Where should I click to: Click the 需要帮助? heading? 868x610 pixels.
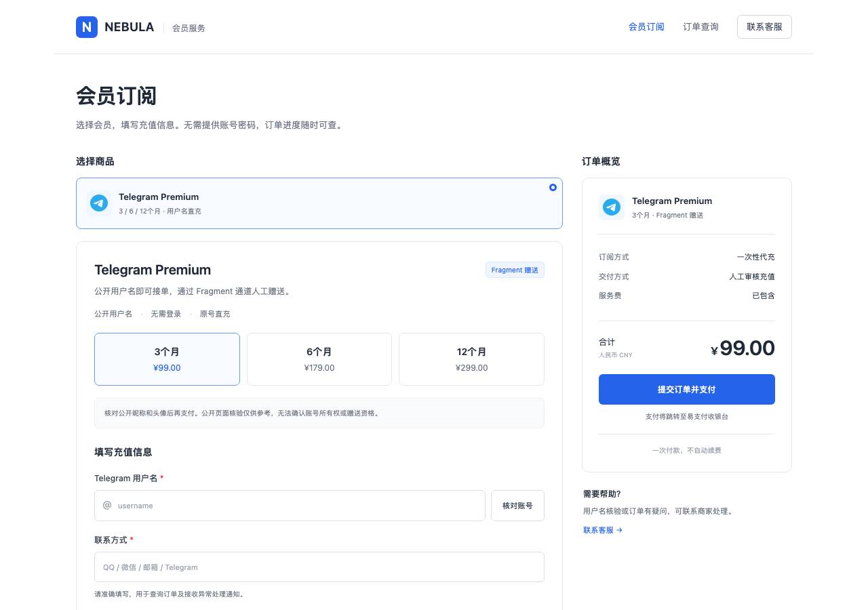(x=602, y=493)
